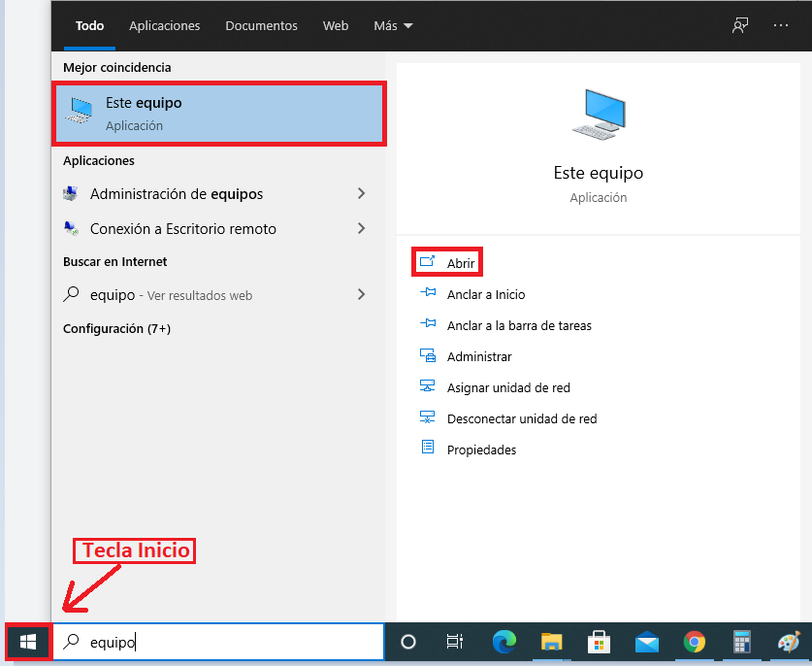Expand the Configuración (7+) results group
The height and width of the screenshot is (666, 812).
(x=117, y=328)
